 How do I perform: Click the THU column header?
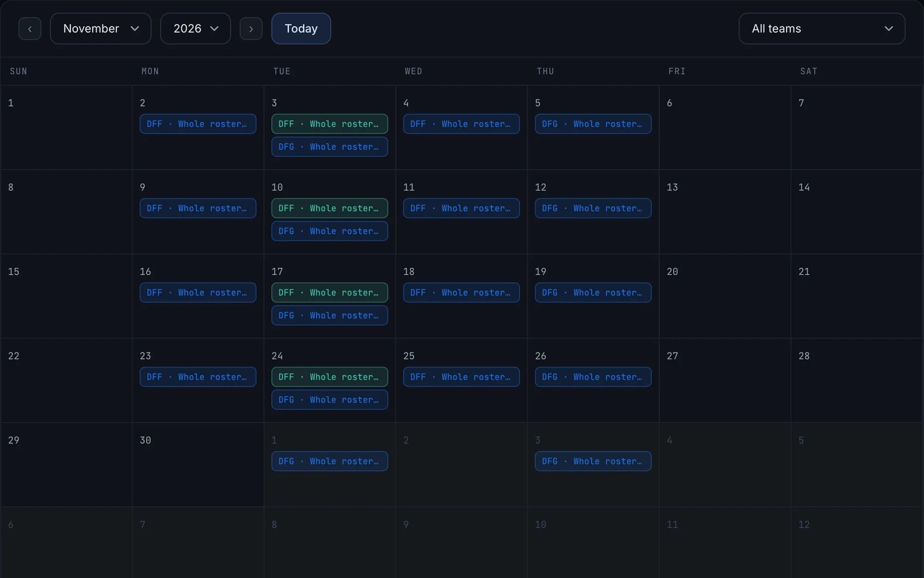pos(545,71)
